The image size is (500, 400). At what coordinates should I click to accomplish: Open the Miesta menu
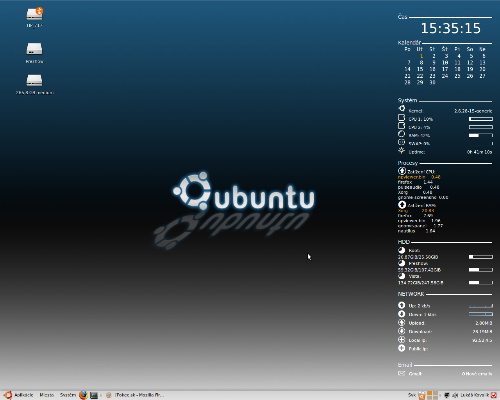(x=47, y=395)
